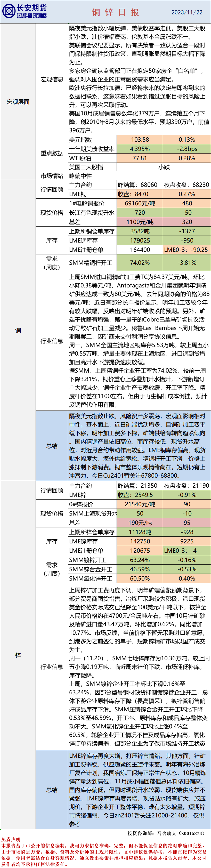Select the 0.27% LME copper change
This screenshot has height=868, width=211.
click(x=187, y=194)
